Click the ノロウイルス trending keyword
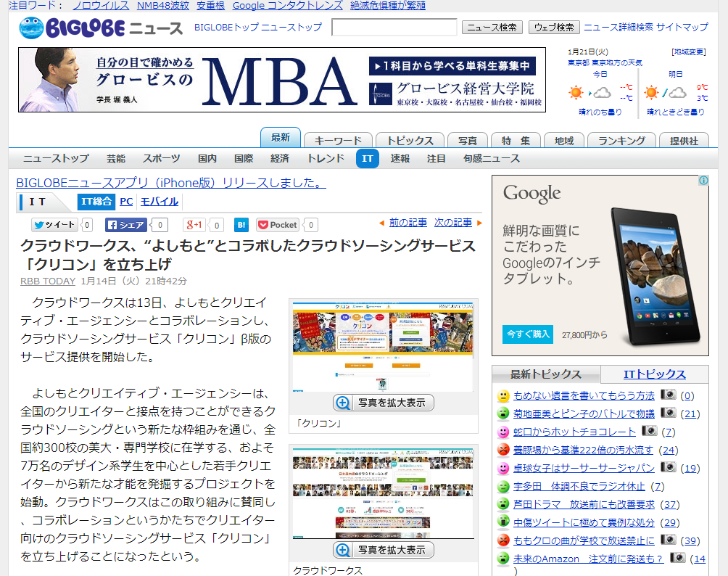This screenshot has height=576, width=728. (x=101, y=6)
